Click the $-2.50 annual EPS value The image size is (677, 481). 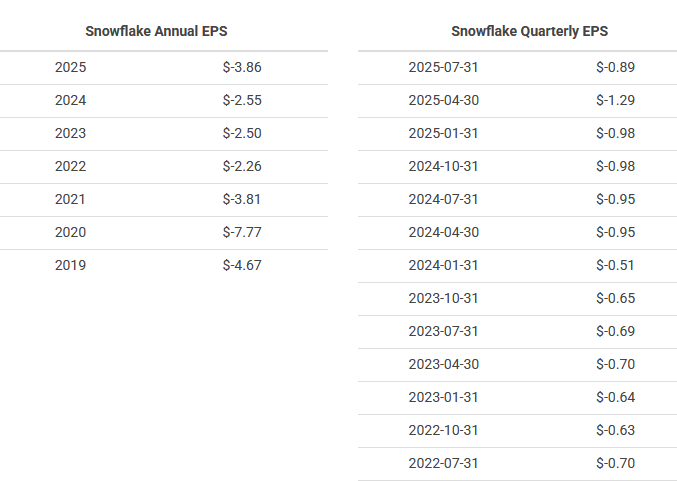(x=242, y=134)
